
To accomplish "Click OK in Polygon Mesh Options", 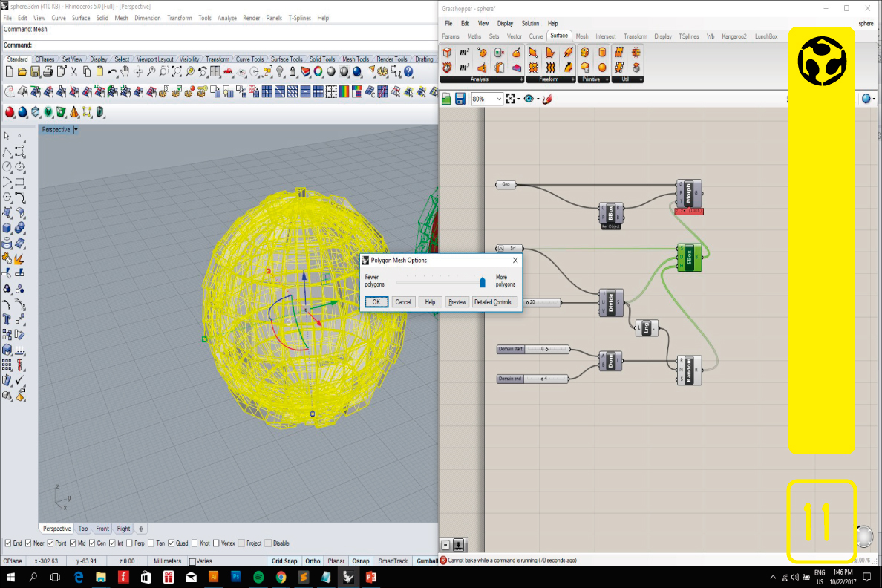I will [376, 302].
